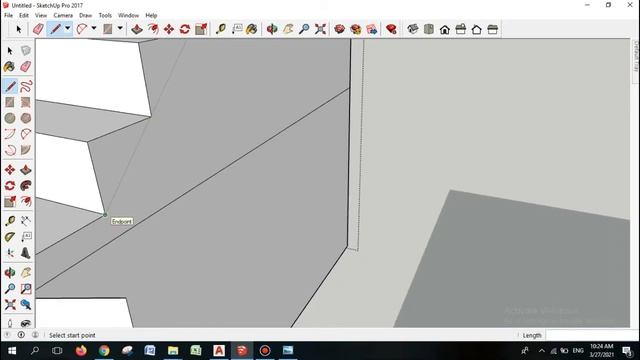Choose the Protractor tool
640x360 pixels.
[10, 237]
